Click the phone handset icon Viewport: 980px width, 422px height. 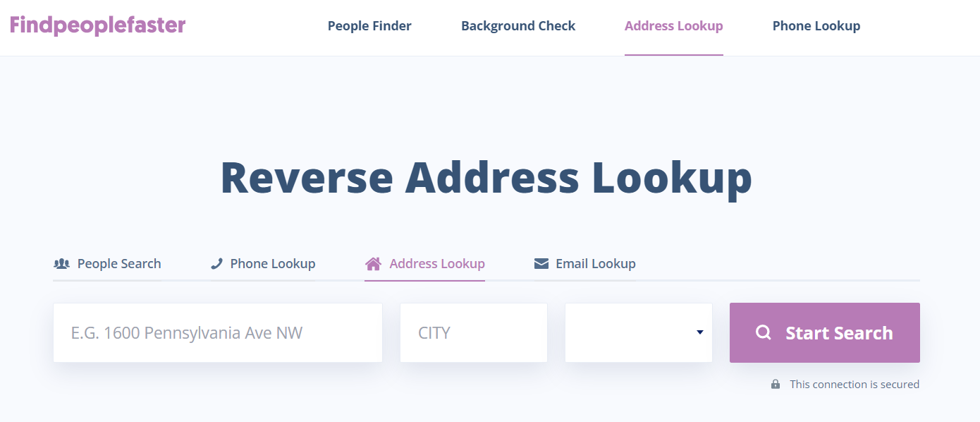216,264
